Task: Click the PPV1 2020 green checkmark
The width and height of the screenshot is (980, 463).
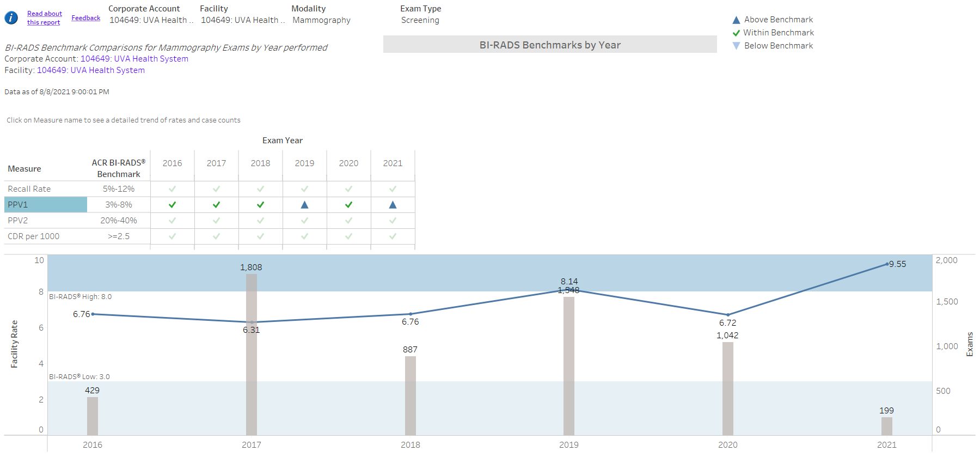Action: click(348, 205)
